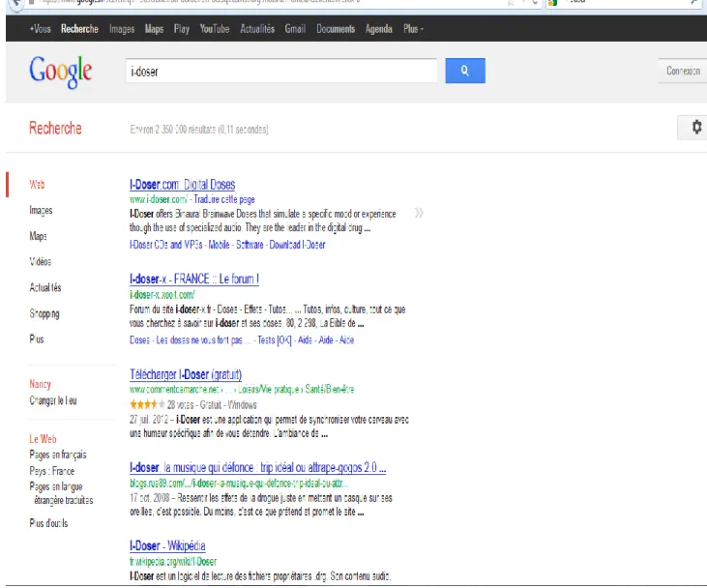Click the blue search magnifier button
Image resolution: width=707 pixels, height=588 pixels.
(x=465, y=71)
